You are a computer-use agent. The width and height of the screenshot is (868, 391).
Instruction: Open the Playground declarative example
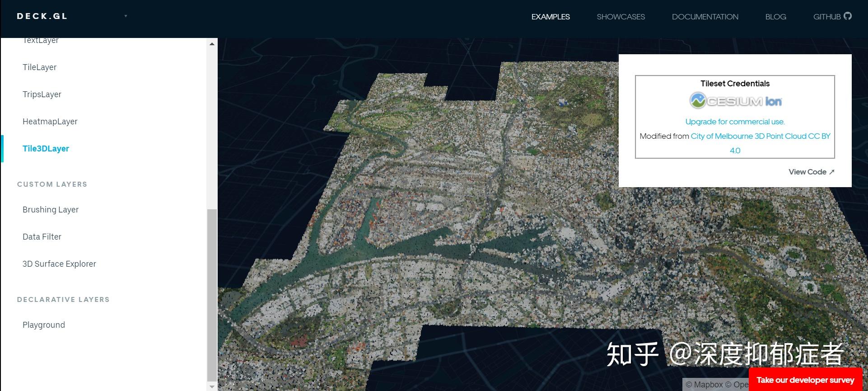pos(44,325)
